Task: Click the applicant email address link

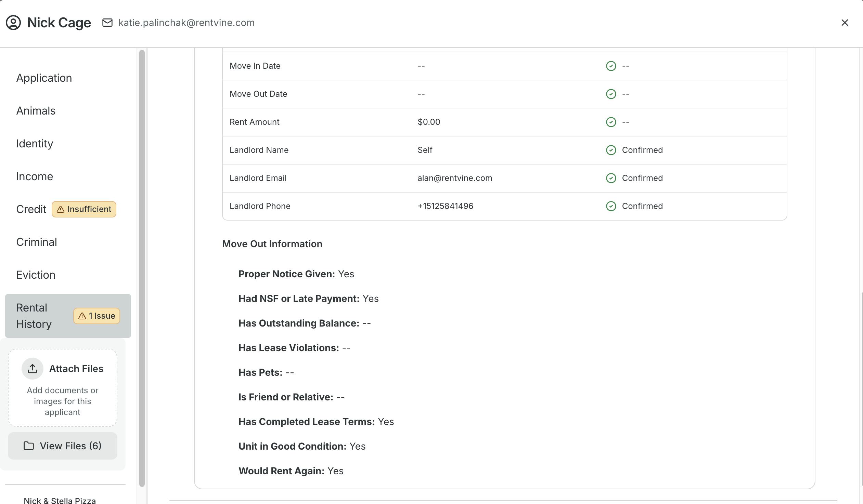Action: [186, 23]
